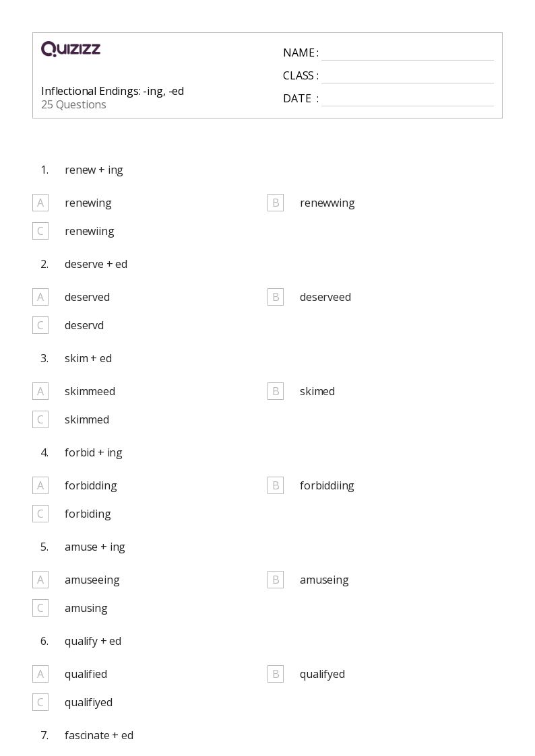Mark option B deserveed
Screen dimensions: 535x756
pos(276,297)
